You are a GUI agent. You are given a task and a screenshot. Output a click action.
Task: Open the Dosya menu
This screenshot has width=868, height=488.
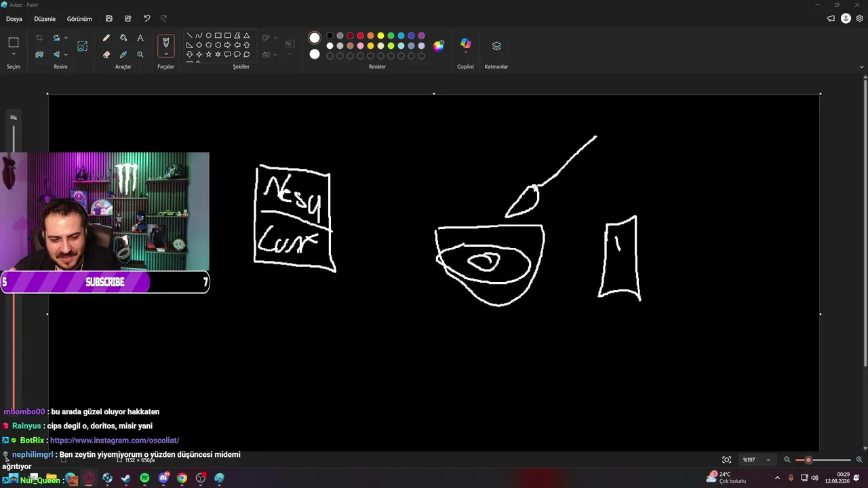(14, 19)
